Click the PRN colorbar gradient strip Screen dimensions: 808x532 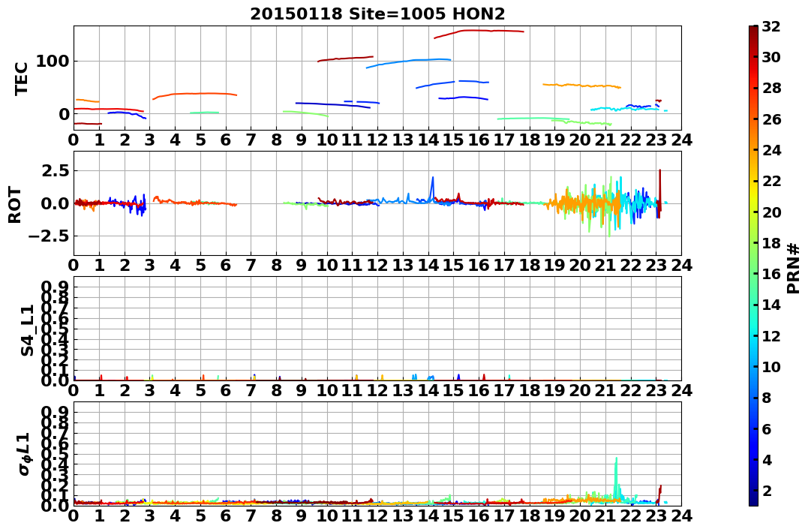tap(753, 266)
